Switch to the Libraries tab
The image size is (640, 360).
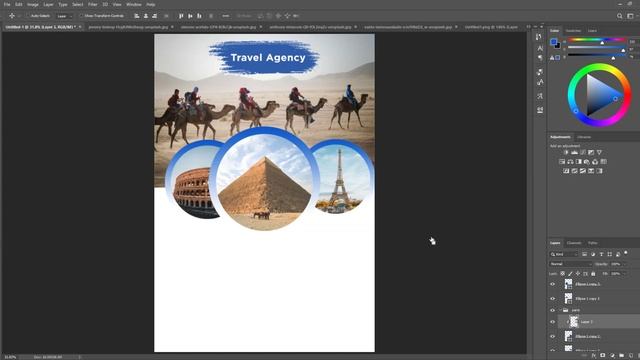click(x=584, y=137)
